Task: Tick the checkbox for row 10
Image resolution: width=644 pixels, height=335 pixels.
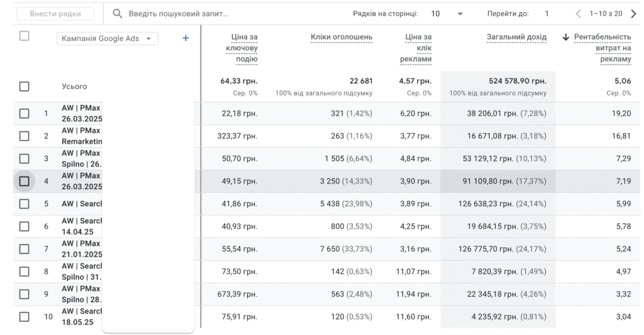Action: point(24,317)
